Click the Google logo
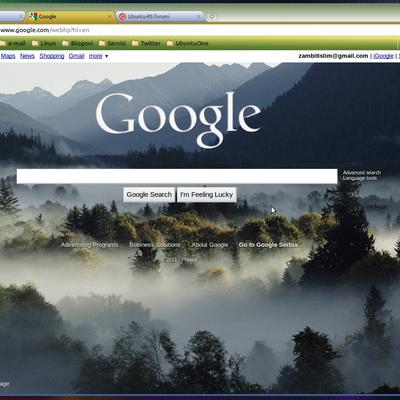 pos(178,119)
